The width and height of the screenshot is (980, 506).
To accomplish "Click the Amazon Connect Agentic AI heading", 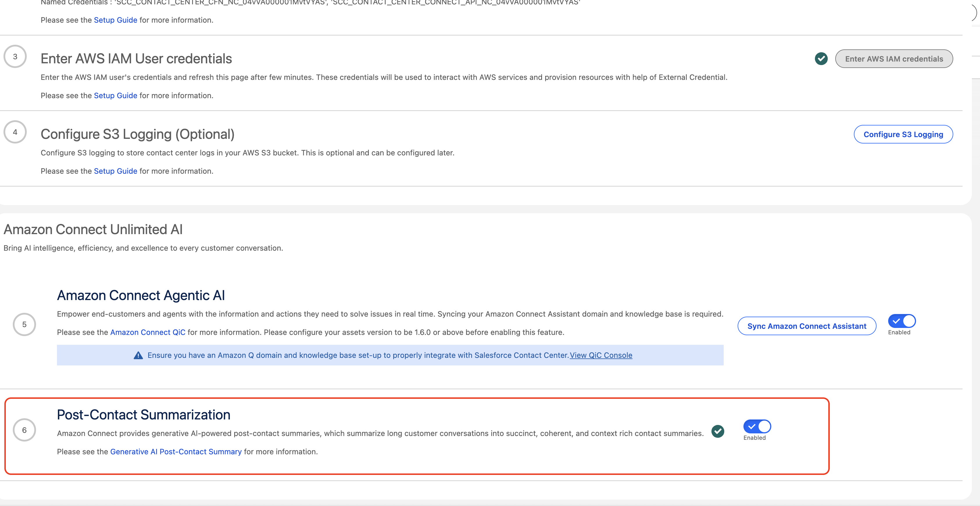I will (x=141, y=295).
